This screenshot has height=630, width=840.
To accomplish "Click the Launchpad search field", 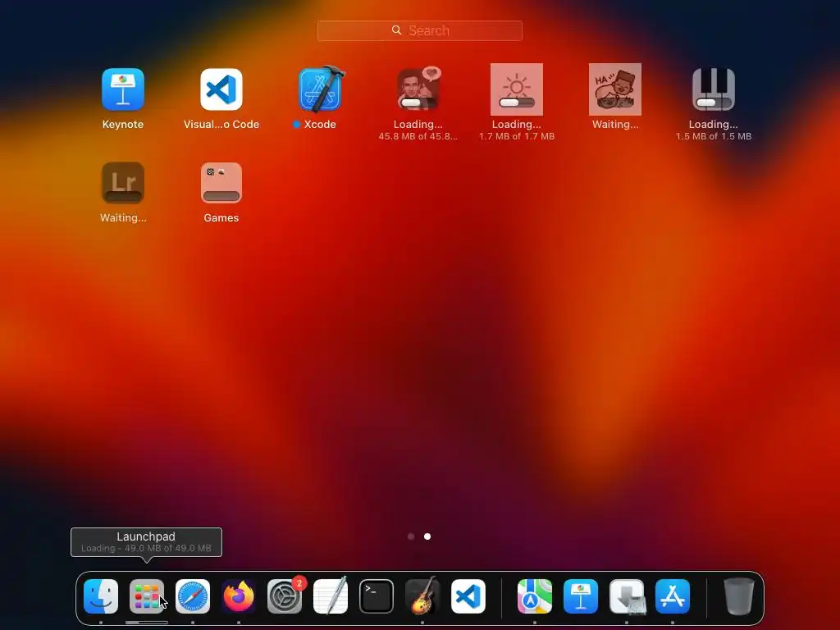I will 419,30.
